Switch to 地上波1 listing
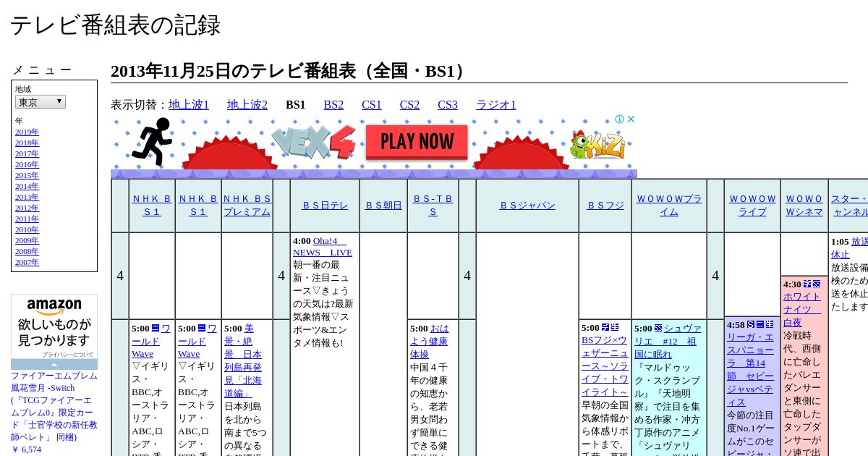 point(189,105)
